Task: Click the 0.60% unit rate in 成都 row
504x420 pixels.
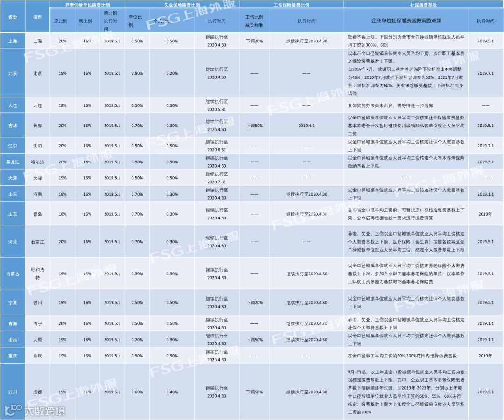Action: coord(137,392)
